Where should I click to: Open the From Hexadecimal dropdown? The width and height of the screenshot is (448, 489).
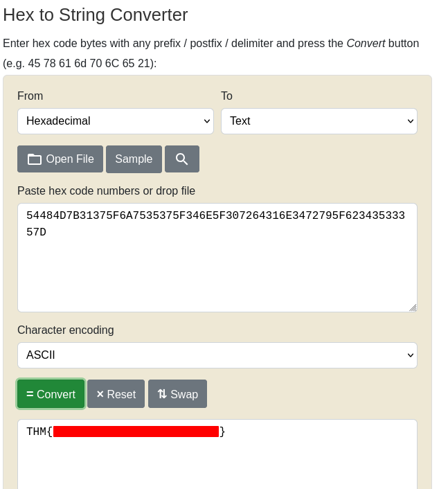pos(116,121)
